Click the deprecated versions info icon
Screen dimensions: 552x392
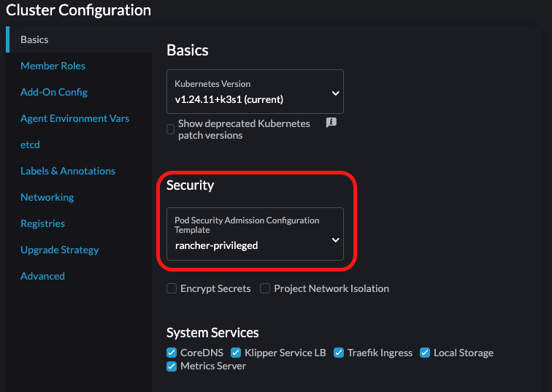(x=331, y=123)
